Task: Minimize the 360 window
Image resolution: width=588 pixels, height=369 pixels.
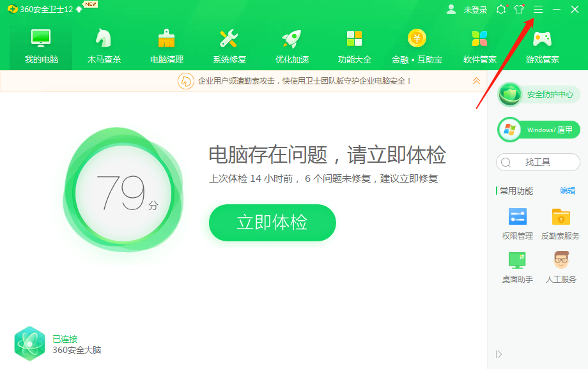Action: [x=557, y=10]
